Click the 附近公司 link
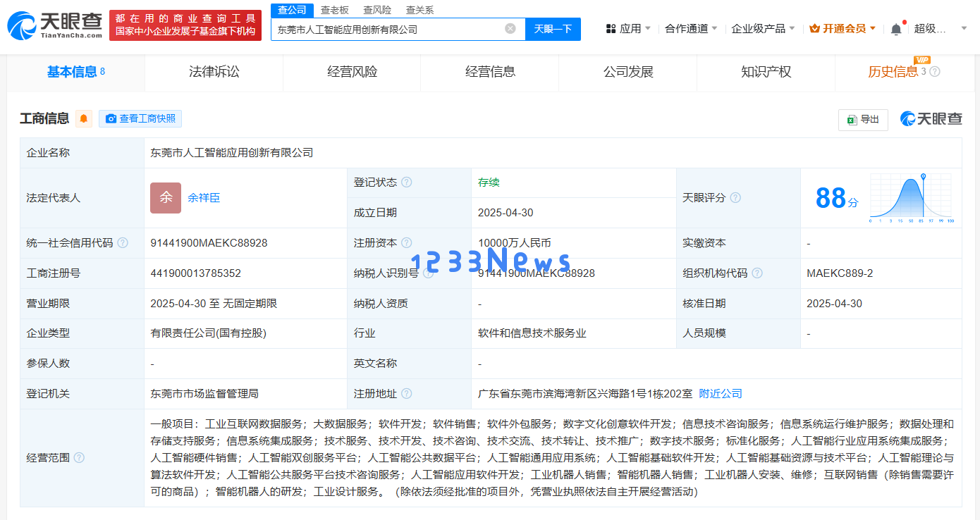This screenshot has height=520, width=980. click(721, 394)
